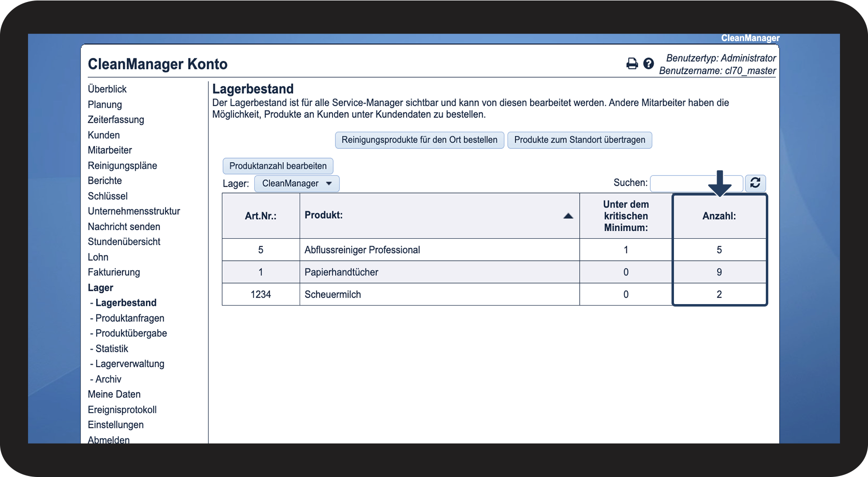Click the printer icon

tap(632, 63)
